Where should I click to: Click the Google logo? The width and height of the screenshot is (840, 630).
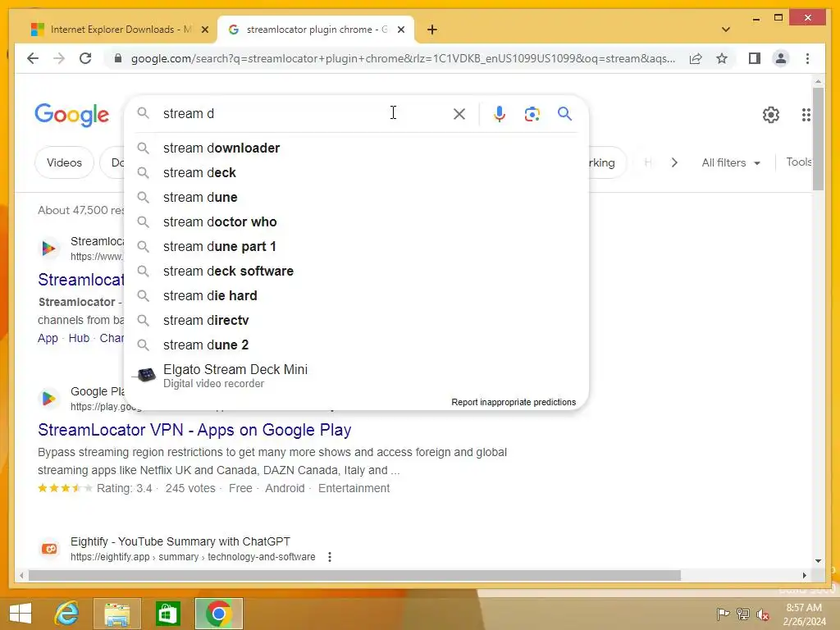click(x=72, y=115)
